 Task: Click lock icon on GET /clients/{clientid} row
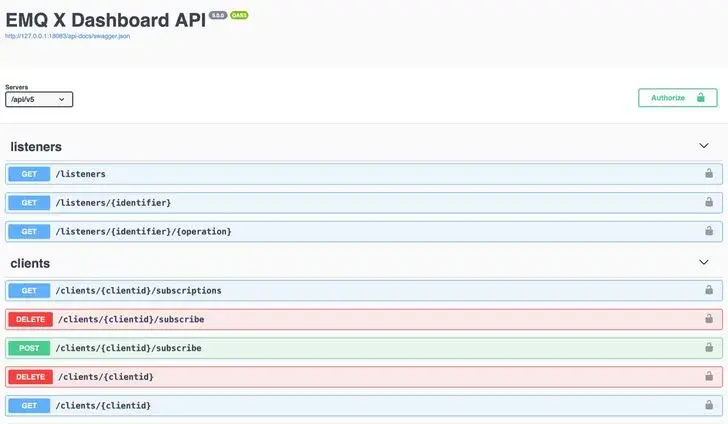[709, 406]
